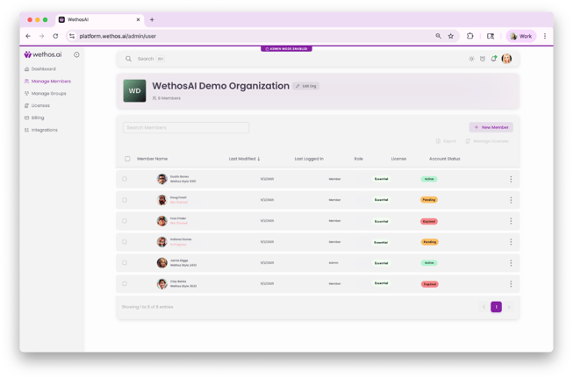The width and height of the screenshot is (588, 378).
Task: Open Integrations from the sidebar
Action: click(x=44, y=130)
